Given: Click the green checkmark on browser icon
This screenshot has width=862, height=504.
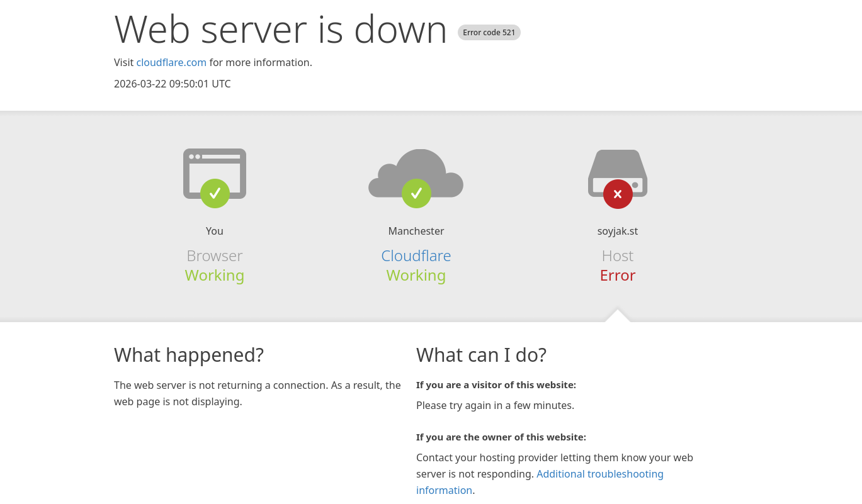Looking at the screenshot, I should (215, 193).
